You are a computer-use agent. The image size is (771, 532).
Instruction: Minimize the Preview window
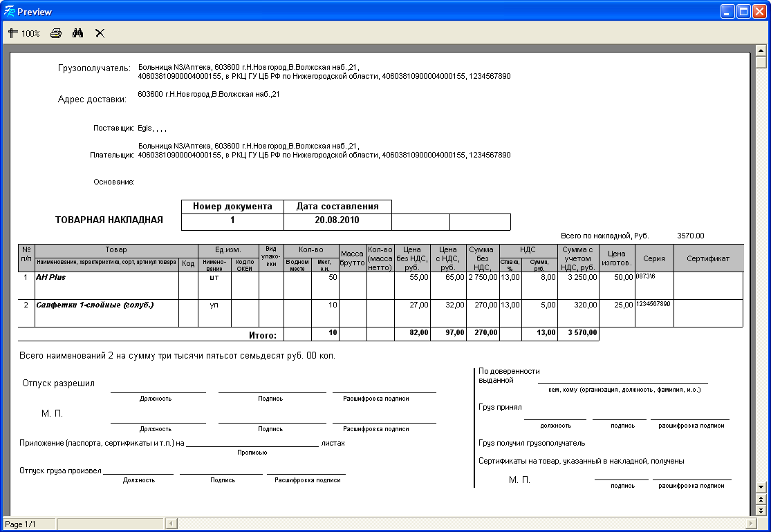(x=727, y=12)
